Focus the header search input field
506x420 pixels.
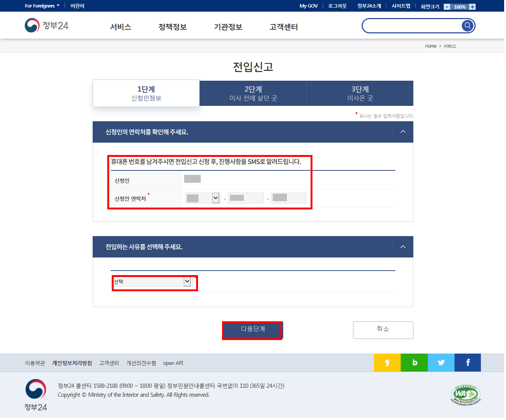[x=412, y=26]
